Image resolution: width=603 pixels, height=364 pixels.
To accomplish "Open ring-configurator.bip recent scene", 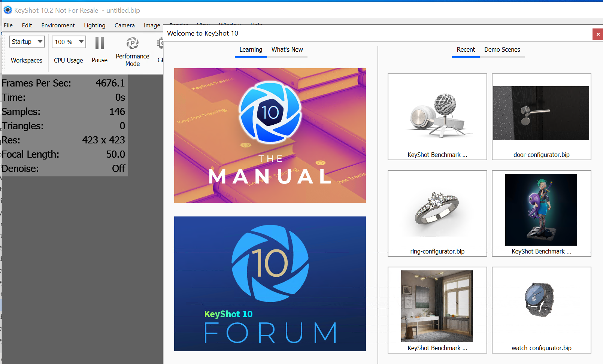I will click(437, 213).
